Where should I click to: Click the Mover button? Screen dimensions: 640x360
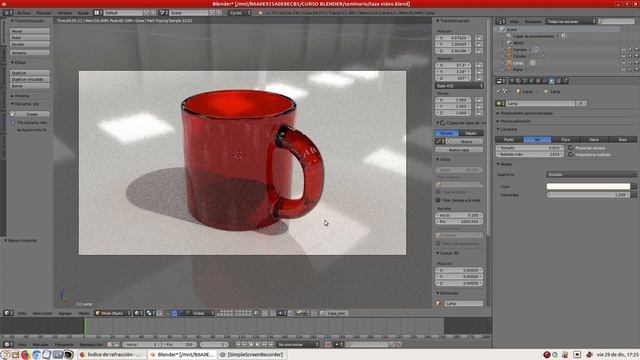30,31
